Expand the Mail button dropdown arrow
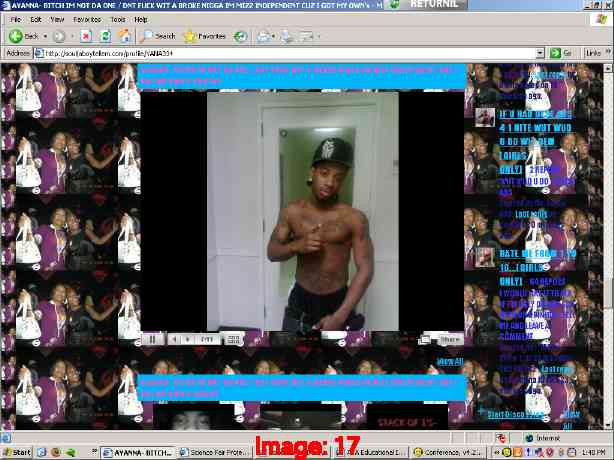 pos(273,36)
